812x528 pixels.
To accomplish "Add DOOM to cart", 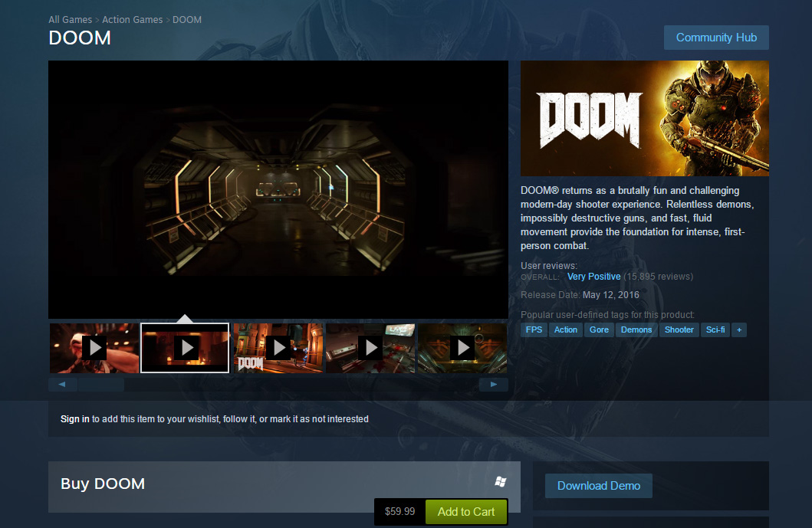I will tap(466, 512).
